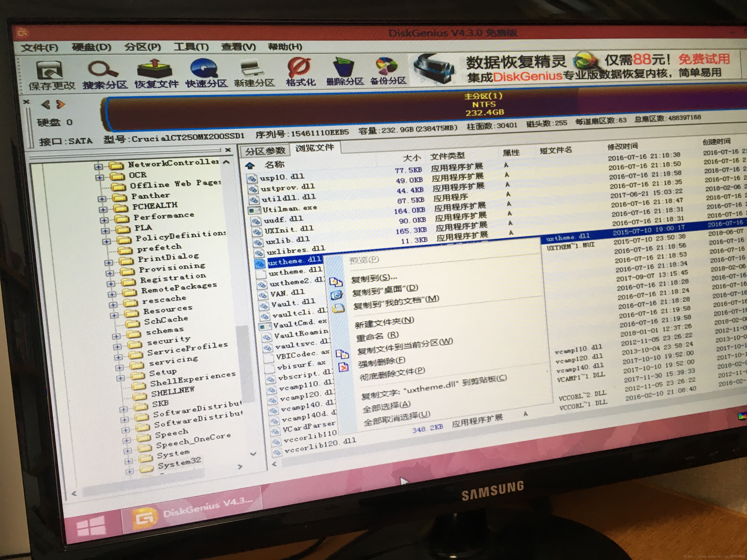Choose 强制删除(F) from the context menu
The height and width of the screenshot is (560, 747).
[x=382, y=362]
